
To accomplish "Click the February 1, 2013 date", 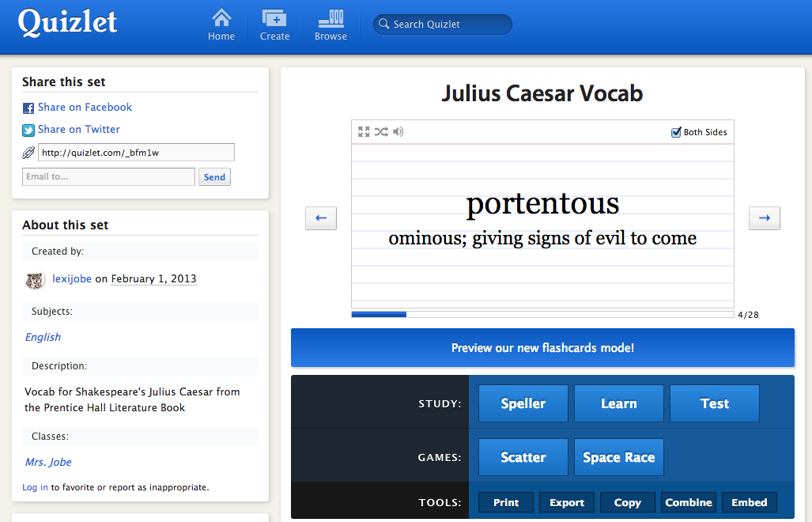I will click(x=154, y=278).
